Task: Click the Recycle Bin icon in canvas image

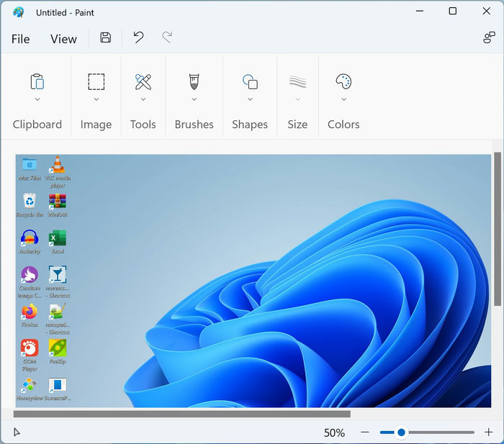Action: pos(30,201)
